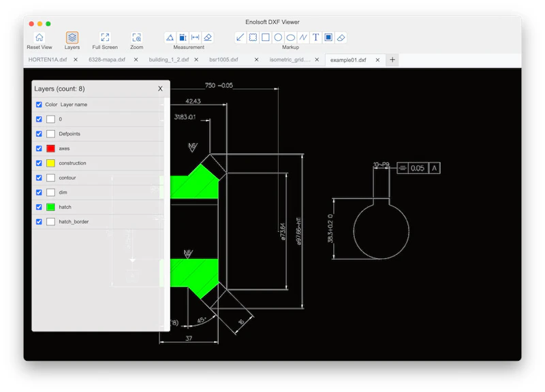Select the arrow markup tool

point(240,37)
